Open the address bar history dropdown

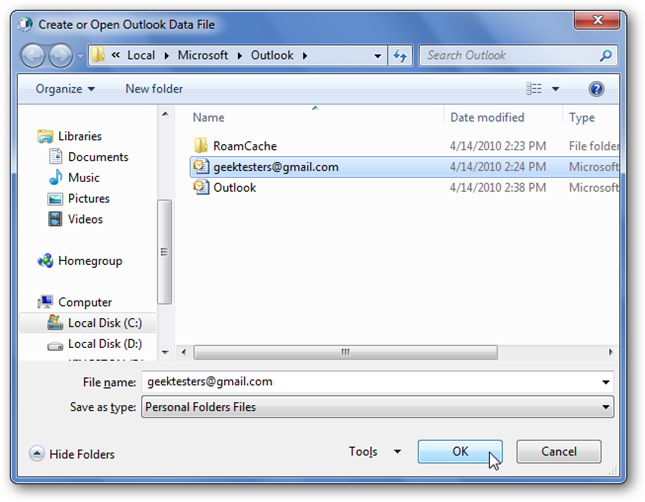click(x=377, y=56)
